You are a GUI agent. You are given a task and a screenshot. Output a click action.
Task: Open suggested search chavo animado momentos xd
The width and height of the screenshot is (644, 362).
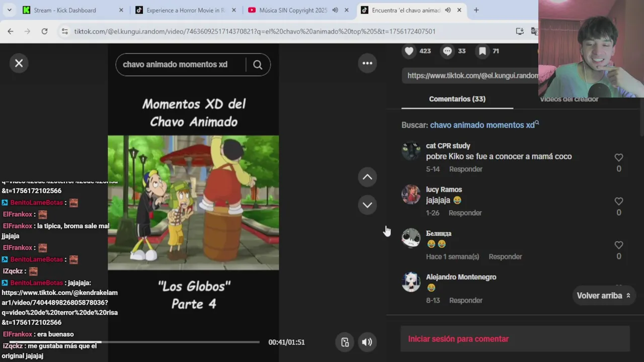484,125
